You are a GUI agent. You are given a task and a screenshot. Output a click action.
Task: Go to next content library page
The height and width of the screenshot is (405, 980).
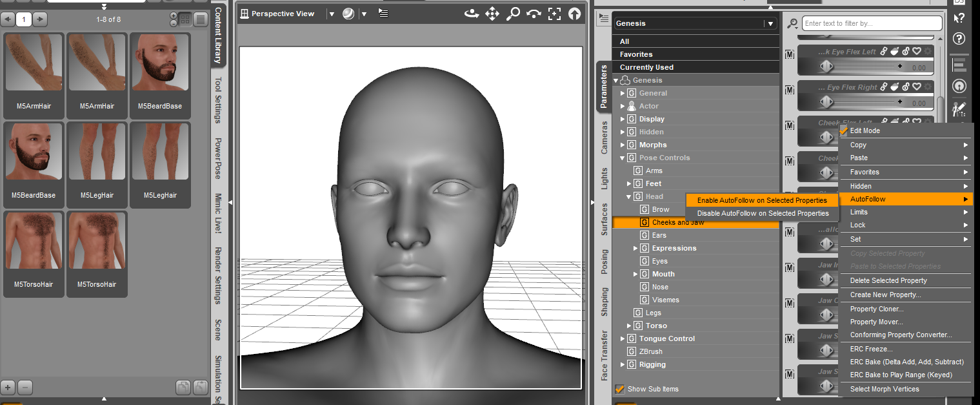point(40,19)
